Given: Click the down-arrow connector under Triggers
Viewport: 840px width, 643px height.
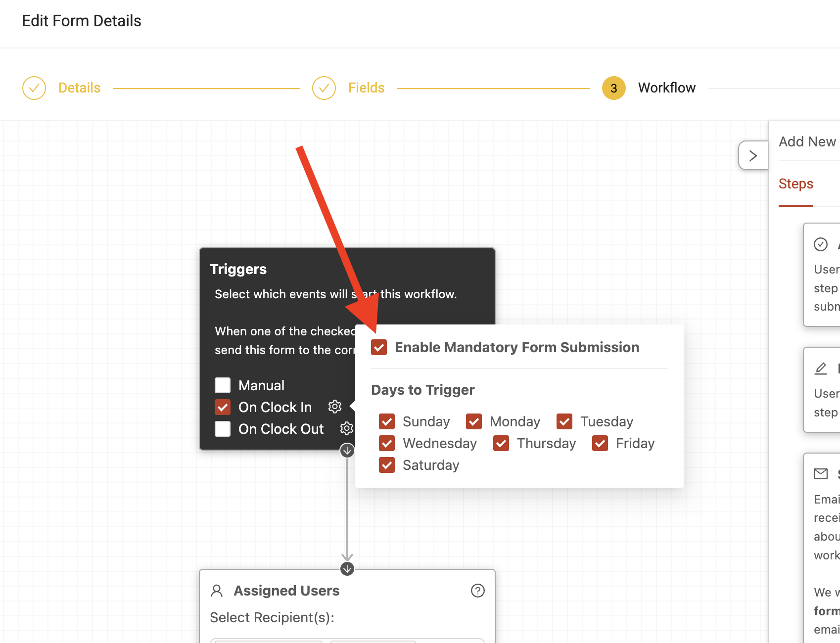Looking at the screenshot, I should 347,451.
